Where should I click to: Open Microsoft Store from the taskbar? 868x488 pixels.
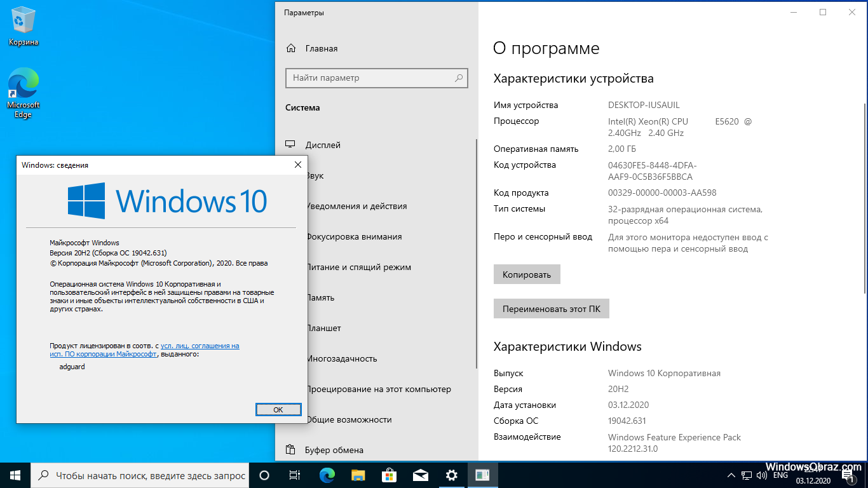pyautogui.click(x=389, y=475)
